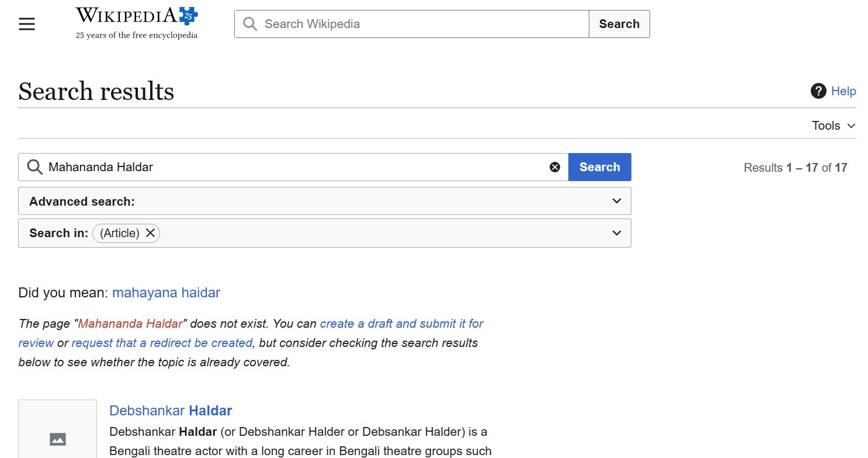
Task: Remove the (Article) namespace filter
Action: (151, 233)
